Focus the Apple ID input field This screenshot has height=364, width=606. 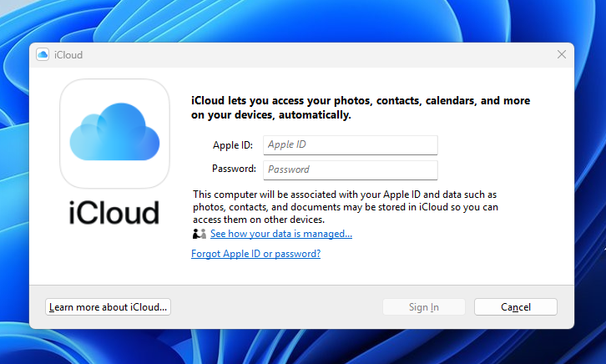pyautogui.click(x=351, y=145)
